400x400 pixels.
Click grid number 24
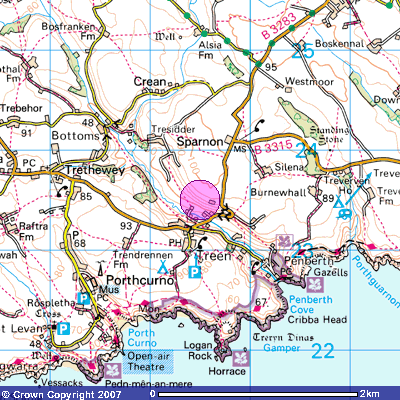[306, 150]
